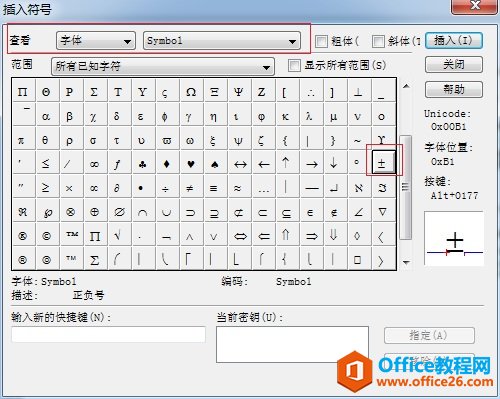The width and height of the screenshot is (500, 399).
Task: Open 帮助 help button
Action: 454,89
